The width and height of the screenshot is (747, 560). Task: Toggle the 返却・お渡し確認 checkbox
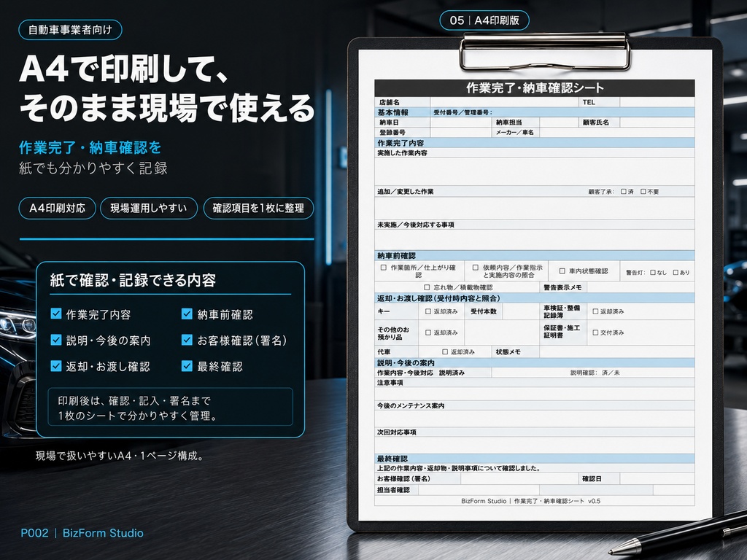click(x=56, y=366)
